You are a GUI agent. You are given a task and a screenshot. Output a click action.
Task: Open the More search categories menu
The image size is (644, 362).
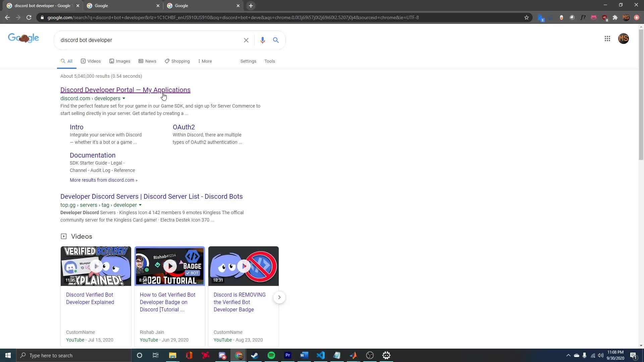[205, 61]
